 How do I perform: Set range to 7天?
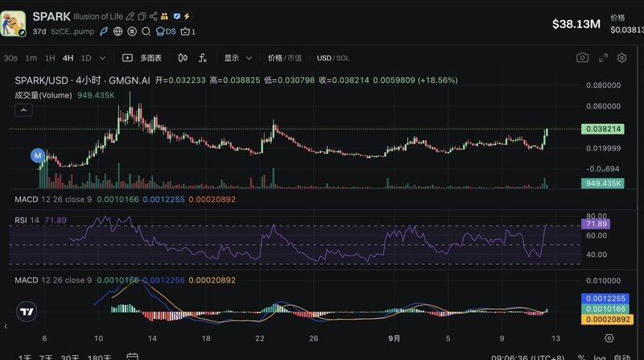click(x=46, y=357)
